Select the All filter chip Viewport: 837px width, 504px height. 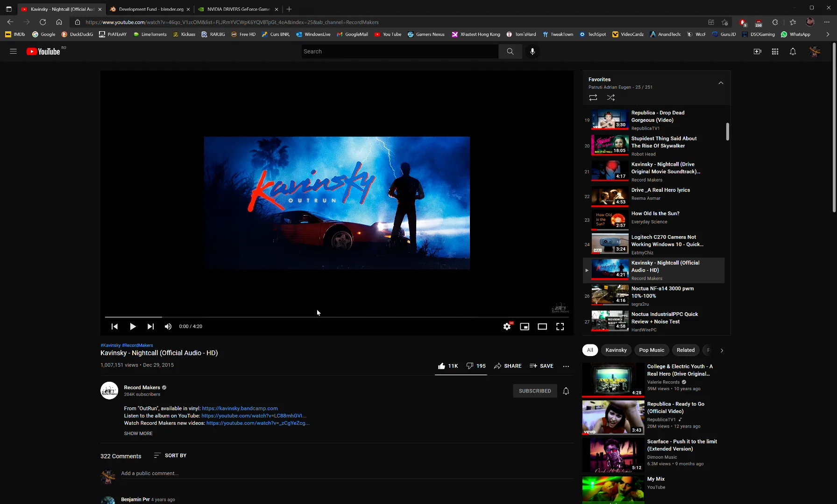[x=590, y=350]
